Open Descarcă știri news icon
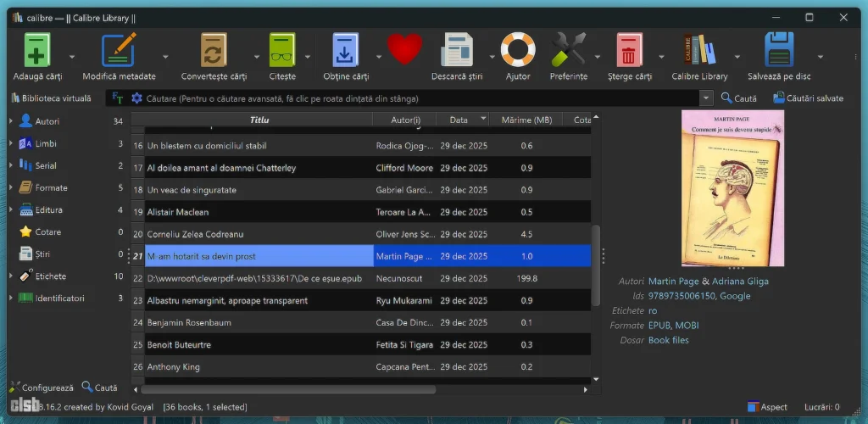This screenshot has height=424, width=868. click(456, 51)
